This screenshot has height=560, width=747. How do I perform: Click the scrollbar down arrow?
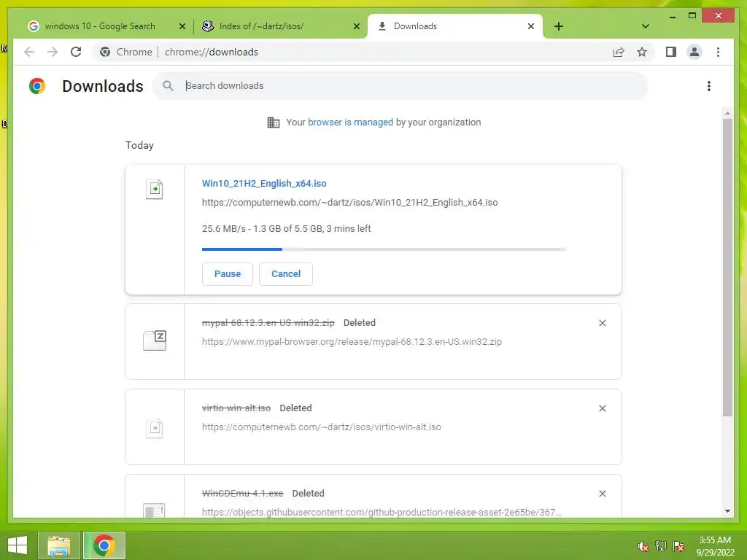(727, 511)
